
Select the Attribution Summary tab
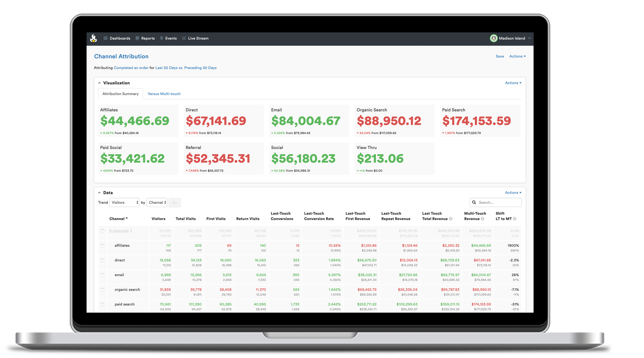click(x=120, y=94)
